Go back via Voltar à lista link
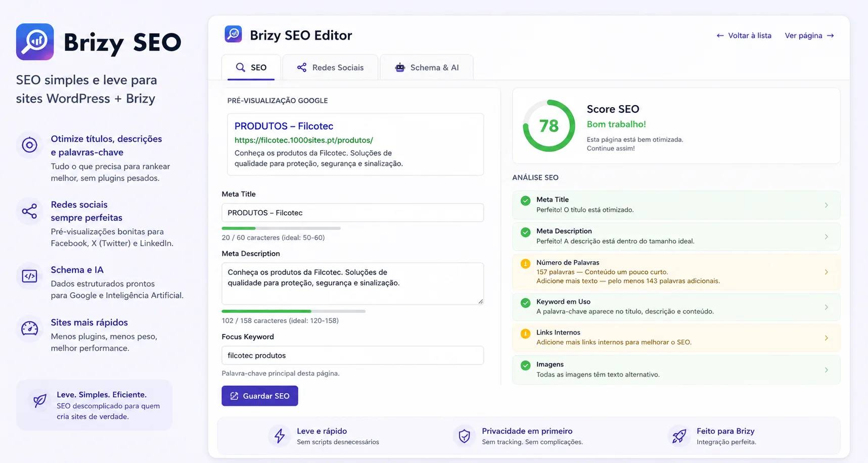 coord(744,35)
